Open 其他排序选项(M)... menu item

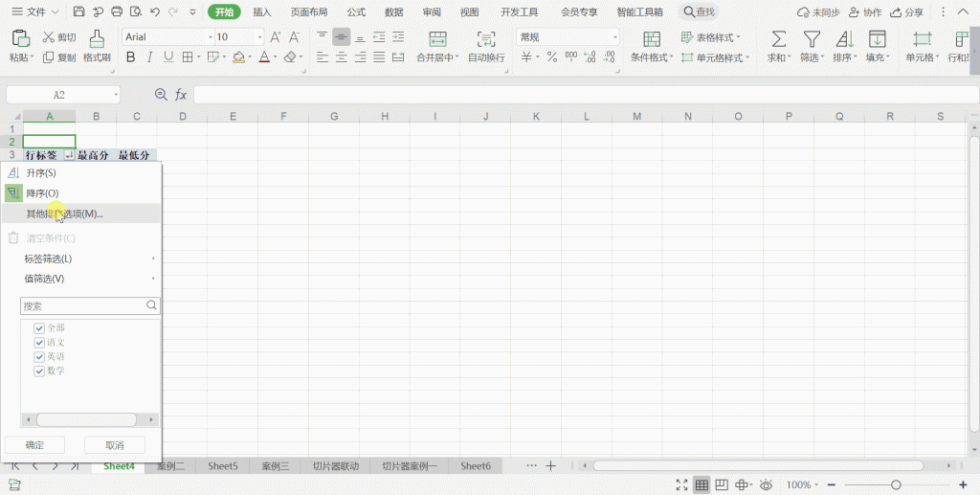(x=81, y=214)
